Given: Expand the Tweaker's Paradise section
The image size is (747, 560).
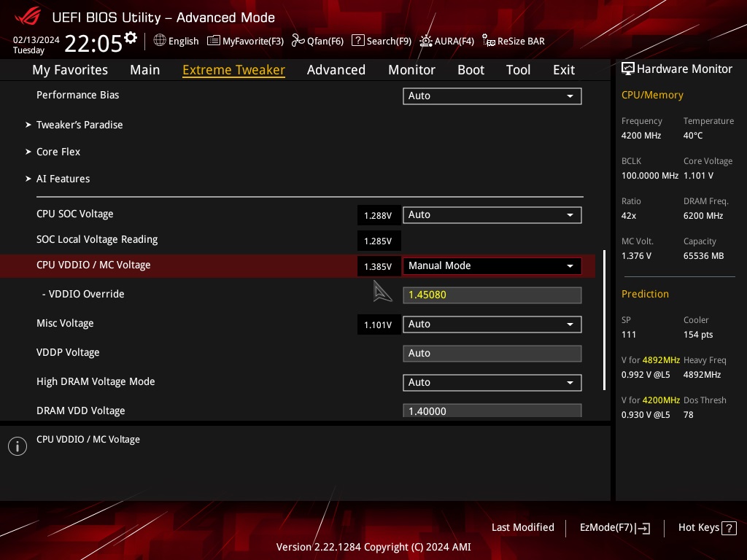Looking at the screenshot, I should point(80,125).
